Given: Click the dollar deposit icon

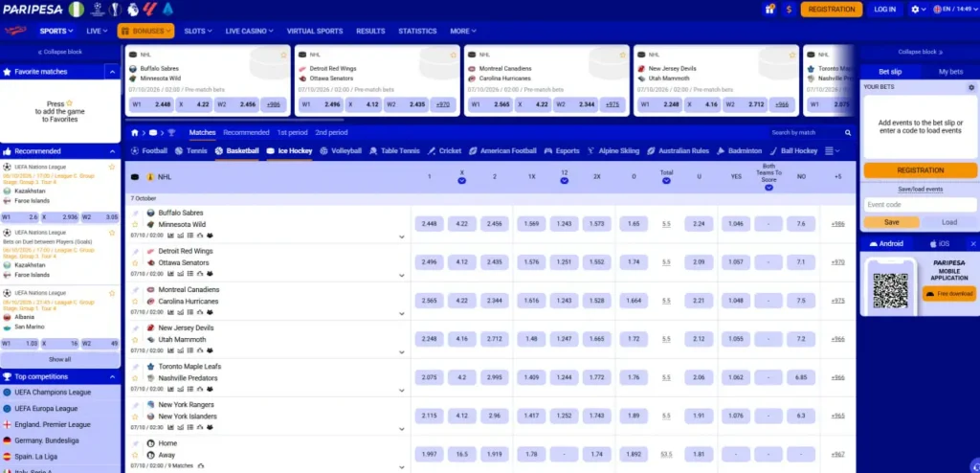Looking at the screenshot, I should coord(790,10).
